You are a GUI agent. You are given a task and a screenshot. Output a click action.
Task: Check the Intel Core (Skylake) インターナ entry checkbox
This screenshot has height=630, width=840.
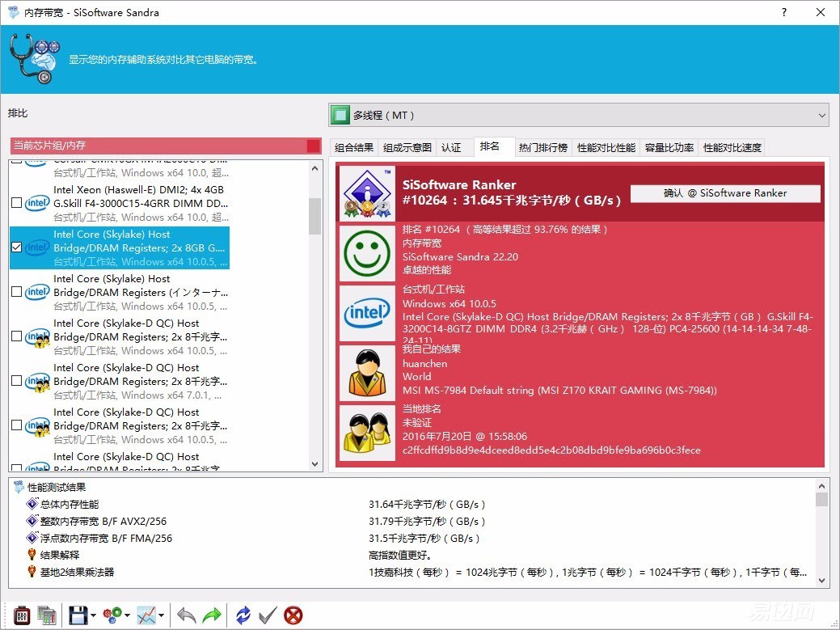pyautogui.click(x=17, y=292)
